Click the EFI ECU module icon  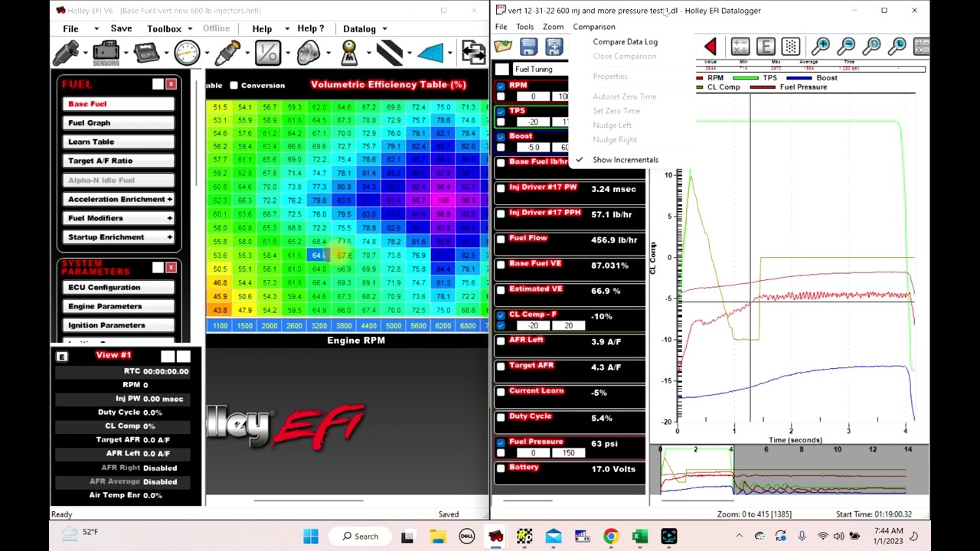[x=146, y=53]
